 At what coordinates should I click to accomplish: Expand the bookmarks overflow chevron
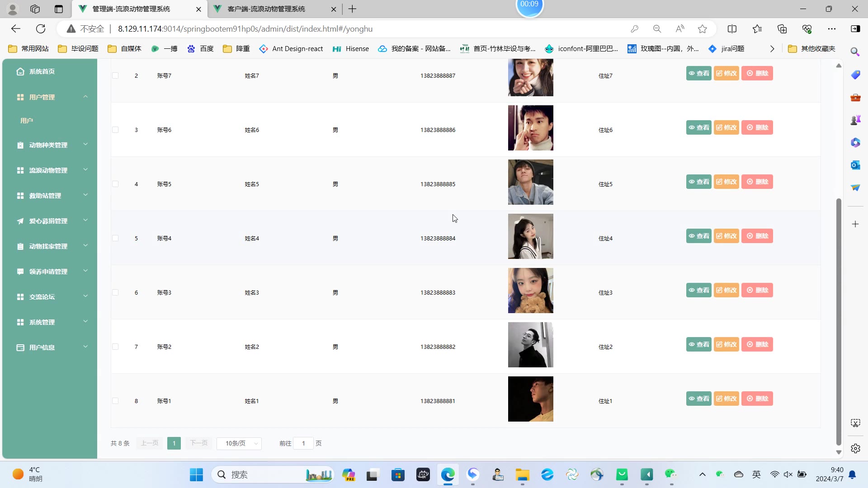(772, 49)
